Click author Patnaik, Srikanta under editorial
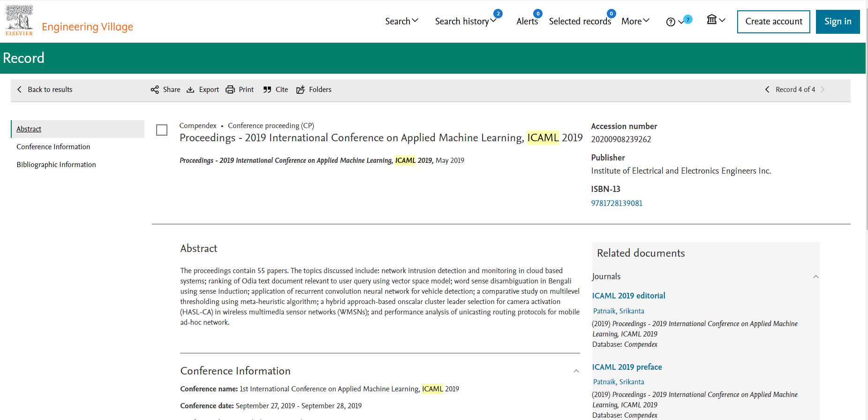 (619, 311)
